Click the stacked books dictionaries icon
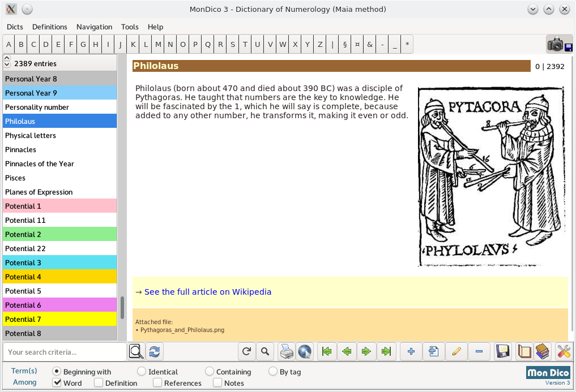Screen dimensions: 576x392 pos(542,352)
